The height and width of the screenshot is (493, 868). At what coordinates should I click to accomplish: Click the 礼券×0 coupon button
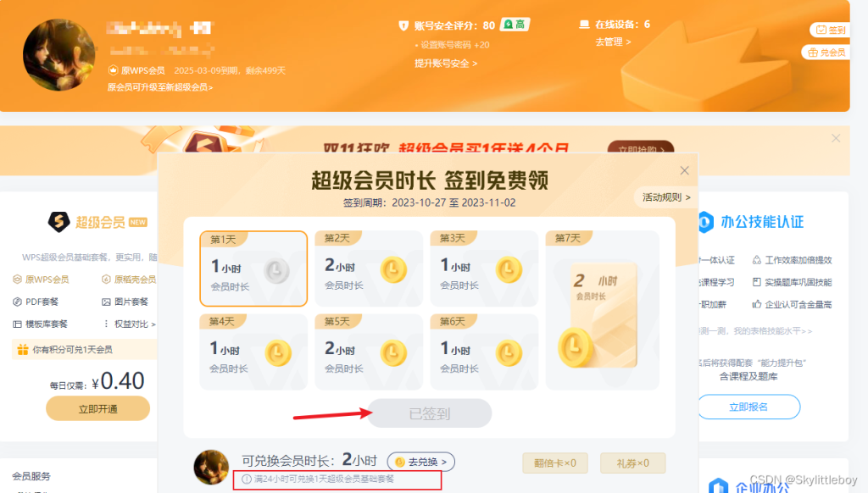[x=632, y=463]
